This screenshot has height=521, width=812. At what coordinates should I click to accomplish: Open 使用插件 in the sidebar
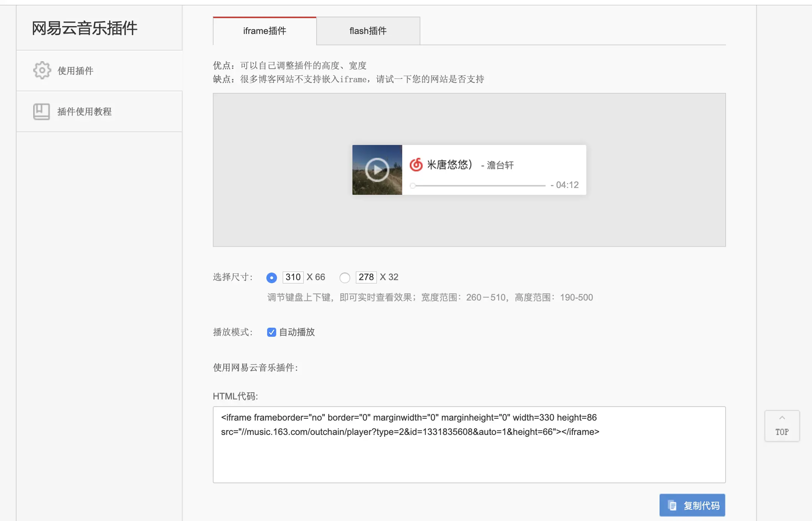pyautogui.click(x=75, y=71)
